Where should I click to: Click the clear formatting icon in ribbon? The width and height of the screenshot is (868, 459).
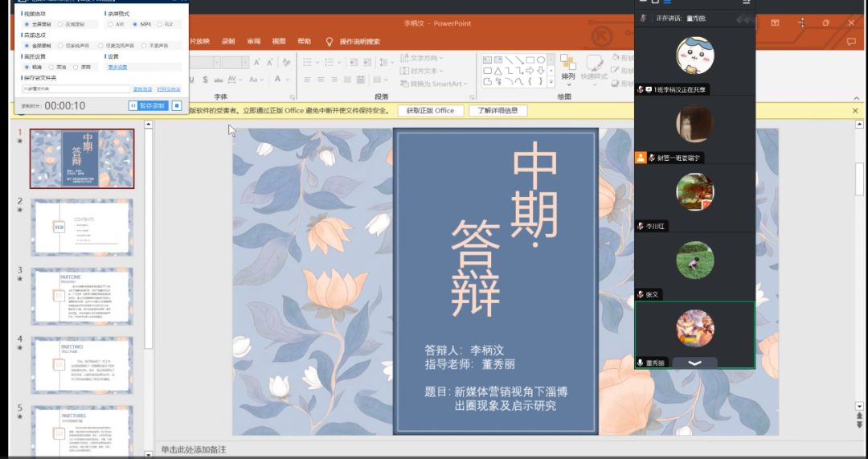pyautogui.click(x=287, y=63)
